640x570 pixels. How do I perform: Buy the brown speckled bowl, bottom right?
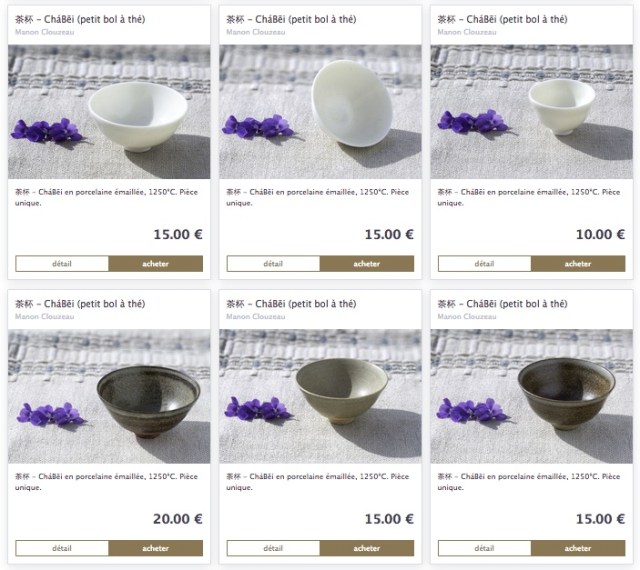(x=578, y=548)
